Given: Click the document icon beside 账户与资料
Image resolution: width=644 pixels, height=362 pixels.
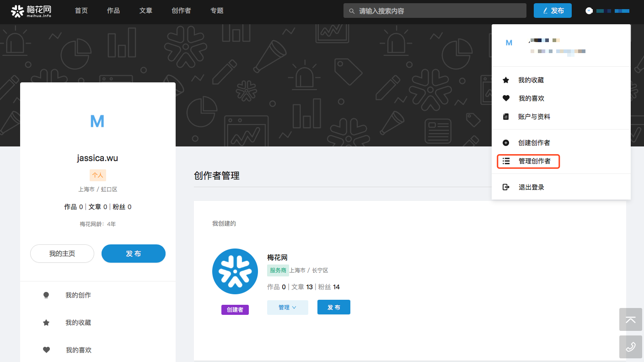Looking at the screenshot, I should click(506, 117).
